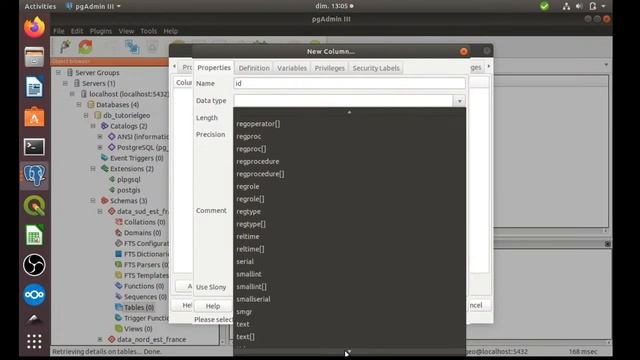The width and height of the screenshot is (640, 360).
Task: Collapse the Databases (4) node
Action: (x=79, y=104)
